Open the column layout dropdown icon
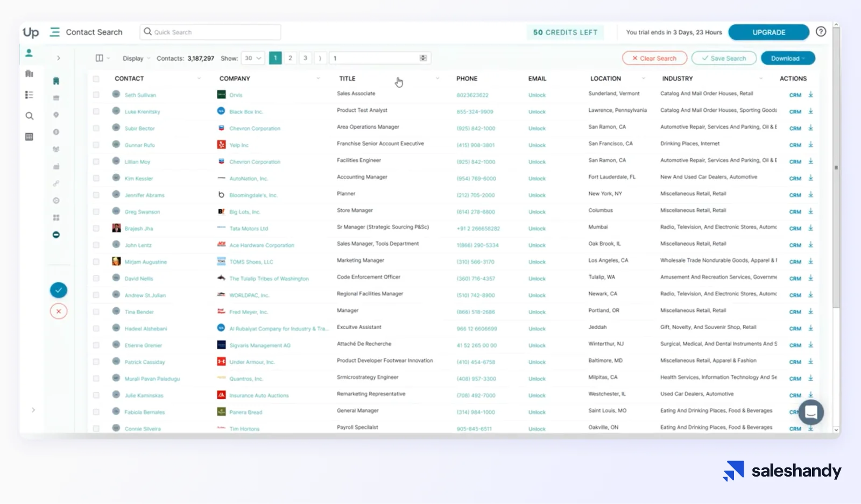Screen dimensions: 861x504 102,58
